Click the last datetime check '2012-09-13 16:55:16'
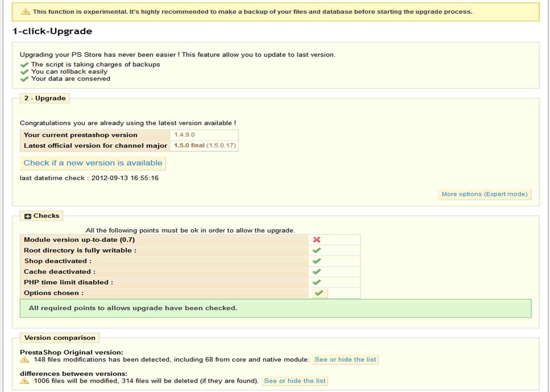 click(x=125, y=178)
